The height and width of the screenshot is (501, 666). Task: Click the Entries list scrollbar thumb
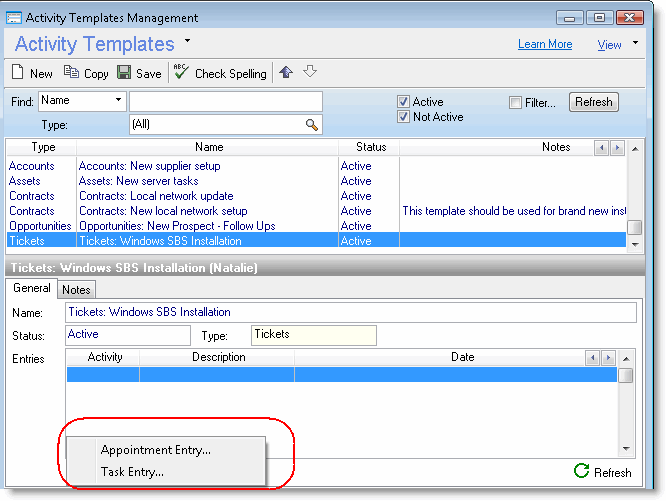click(626, 375)
